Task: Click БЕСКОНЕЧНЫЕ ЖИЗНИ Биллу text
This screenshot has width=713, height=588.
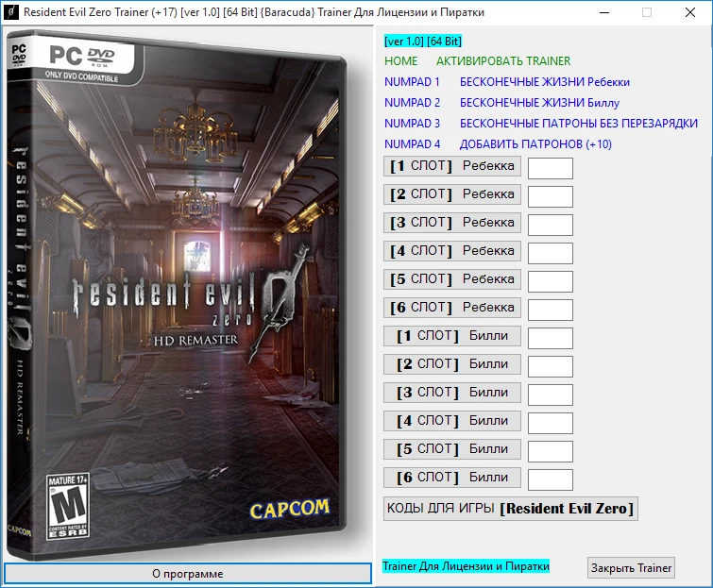Action: [x=540, y=103]
